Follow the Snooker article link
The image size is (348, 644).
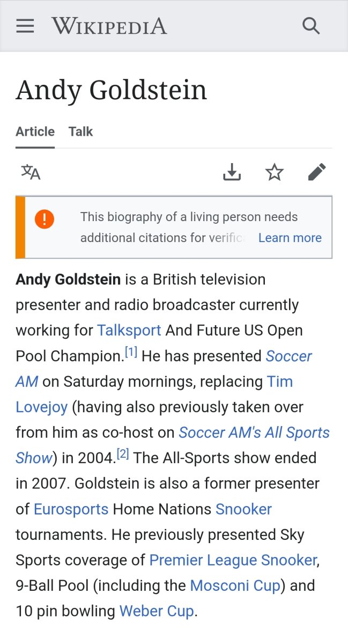click(x=243, y=509)
